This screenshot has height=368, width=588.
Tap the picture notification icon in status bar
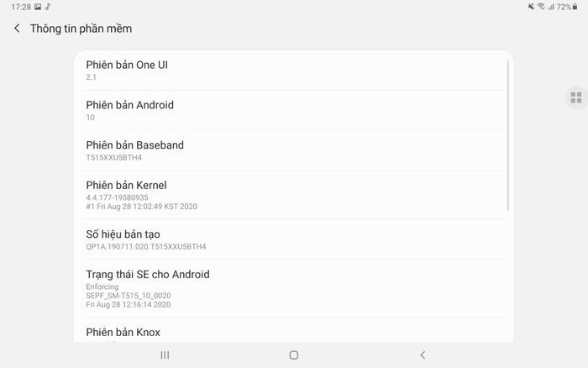38,7
